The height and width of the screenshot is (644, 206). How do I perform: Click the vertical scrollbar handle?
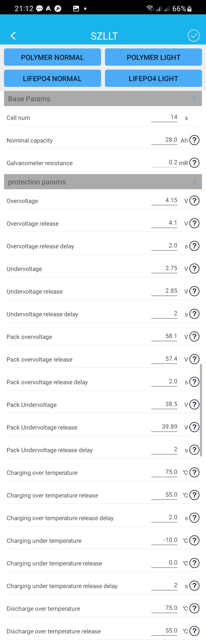(201, 410)
